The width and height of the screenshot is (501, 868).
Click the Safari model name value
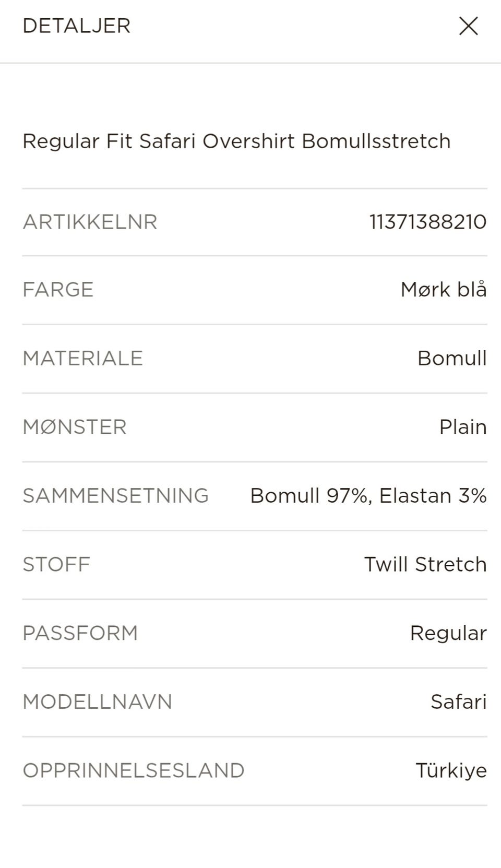[x=459, y=701]
